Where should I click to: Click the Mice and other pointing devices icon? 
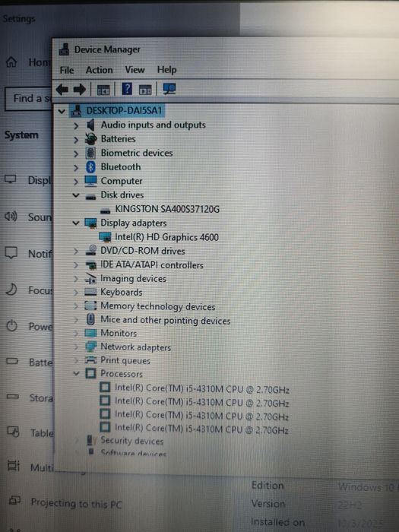click(x=90, y=319)
